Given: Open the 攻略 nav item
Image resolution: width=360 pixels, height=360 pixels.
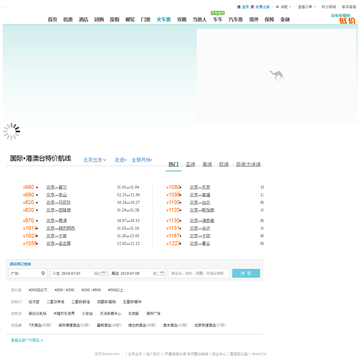Looking at the screenshot, I should [182, 20].
